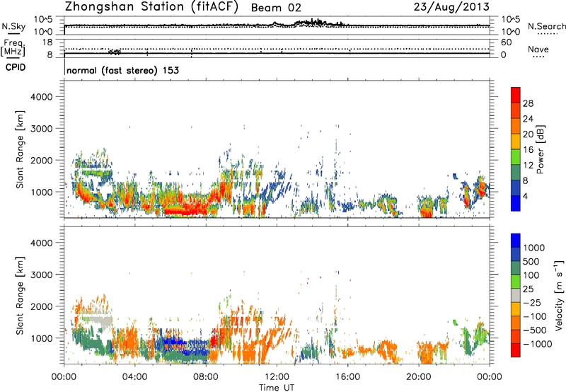Click the '3000' tick on velocity panel
Viewport: 566px width, 392px height.
coord(41,275)
